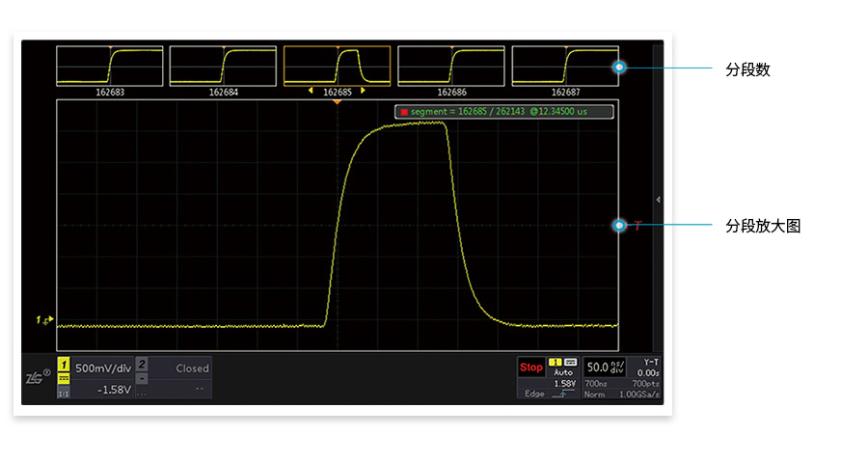868x463 pixels.
Task: Go to previous segment with left arrow
Action: [x=311, y=91]
